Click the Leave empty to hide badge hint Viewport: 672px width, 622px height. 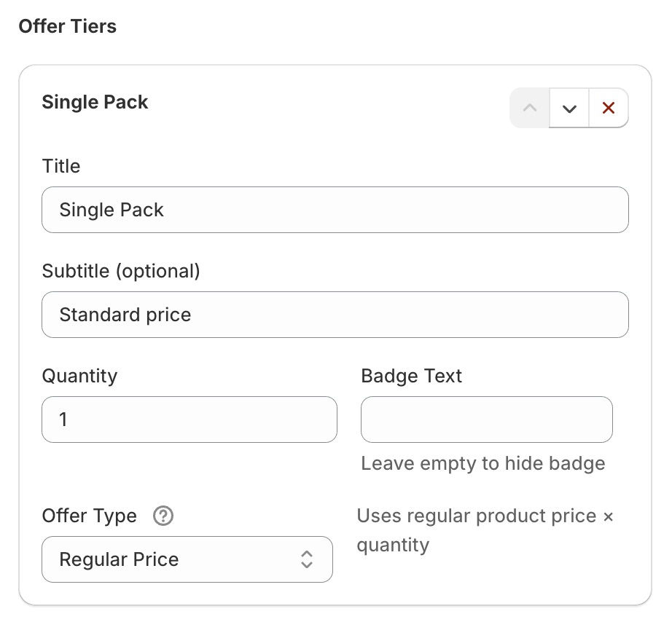[x=483, y=463]
